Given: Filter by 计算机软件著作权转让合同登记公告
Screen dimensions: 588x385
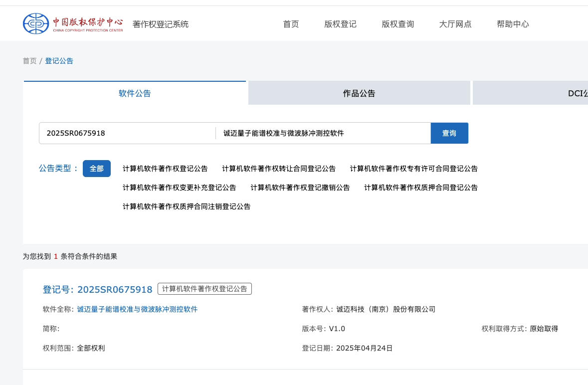Looking at the screenshot, I should click(x=279, y=169).
